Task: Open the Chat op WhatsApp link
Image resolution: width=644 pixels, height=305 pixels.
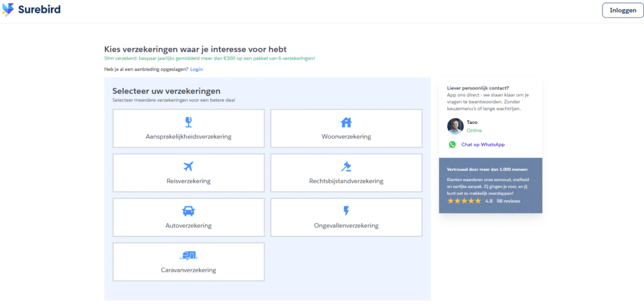Action: 483,145
